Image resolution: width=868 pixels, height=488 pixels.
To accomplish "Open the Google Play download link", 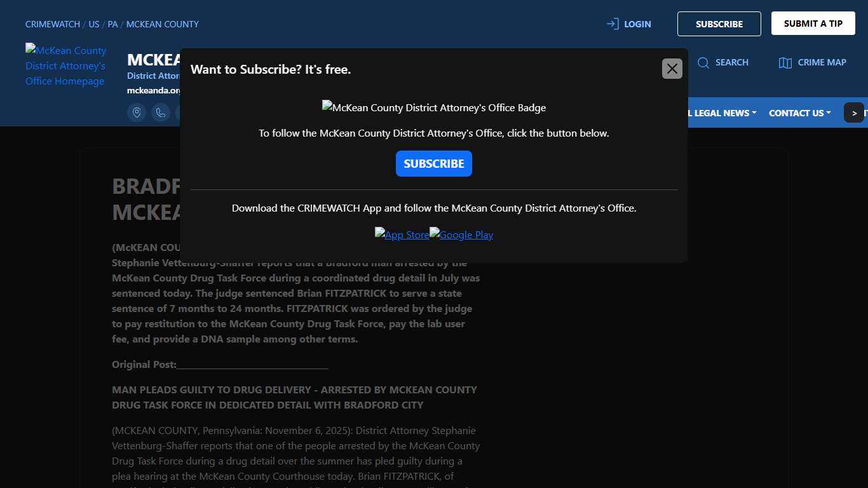I will (461, 234).
